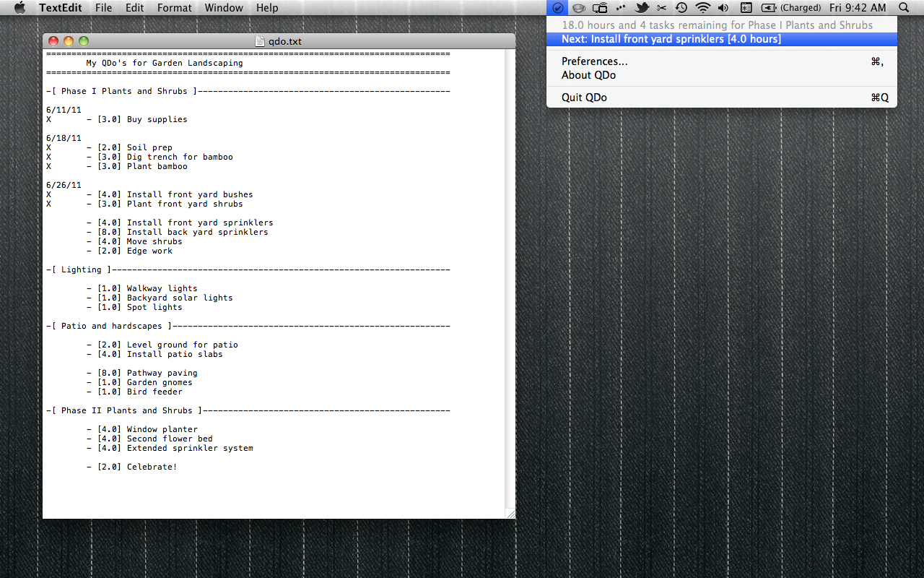This screenshot has width=924, height=578.
Task: Select About QDo menu item
Action: click(722, 75)
